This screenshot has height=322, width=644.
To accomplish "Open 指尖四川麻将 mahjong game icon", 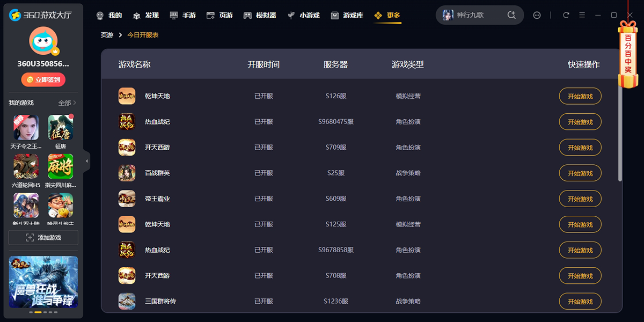I will [x=61, y=167].
